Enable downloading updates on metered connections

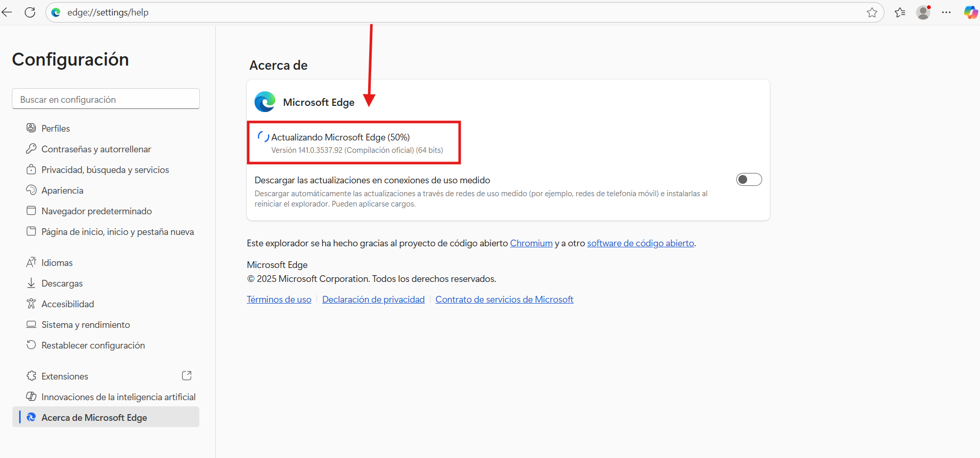[x=749, y=180]
